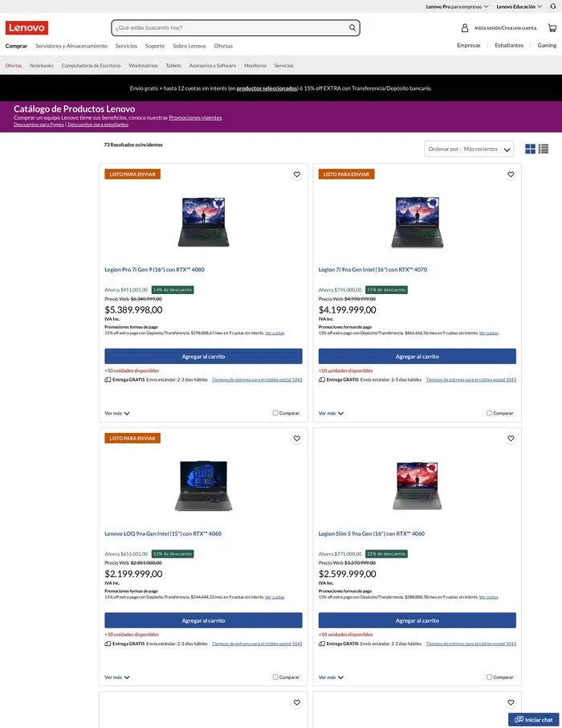Favorite the Legion Slim 5 9na Gen

(x=511, y=438)
